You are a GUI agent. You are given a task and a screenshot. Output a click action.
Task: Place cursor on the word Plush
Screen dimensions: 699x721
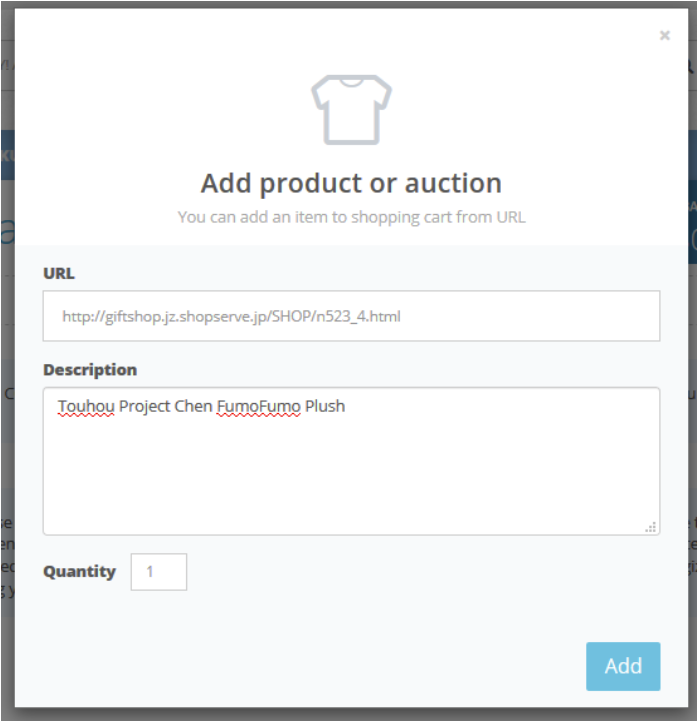(325, 406)
